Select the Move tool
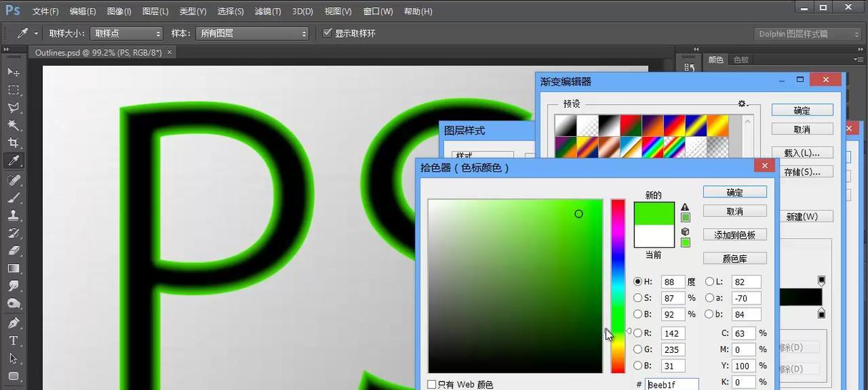Screen dimensions: 868x390 pyautogui.click(x=14, y=72)
